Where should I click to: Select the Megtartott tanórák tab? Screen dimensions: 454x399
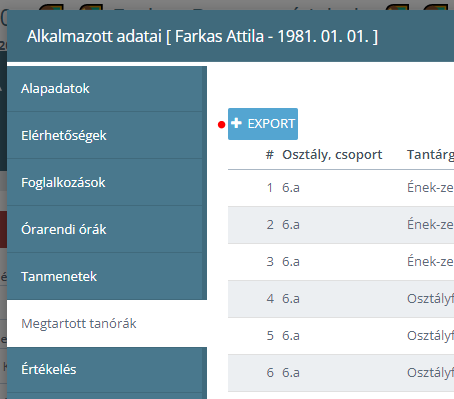pos(107,323)
